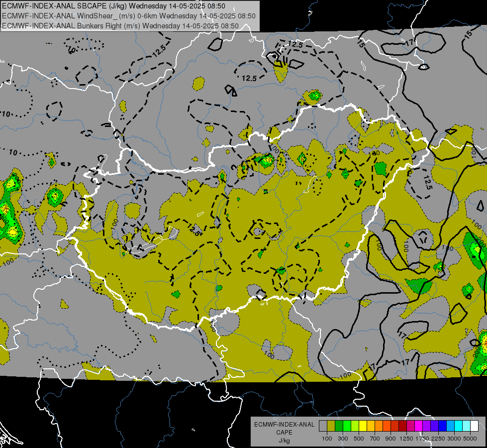
Task: Click the white swatch ending the legend
Action: (474, 426)
